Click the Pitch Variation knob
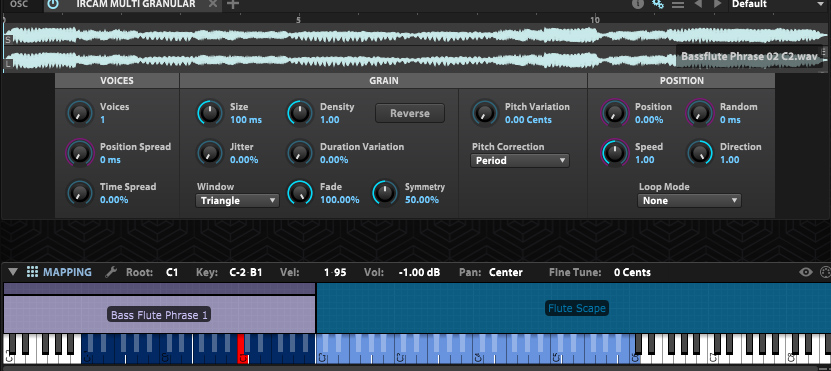Viewport: 831px width, 371px height. point(484,113)
